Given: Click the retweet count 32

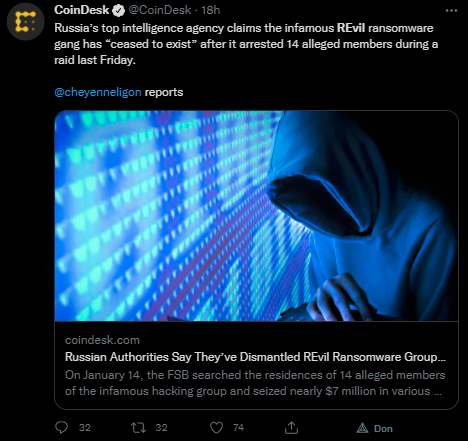Looking at the screenshot, I should click(x=161, y=428).
